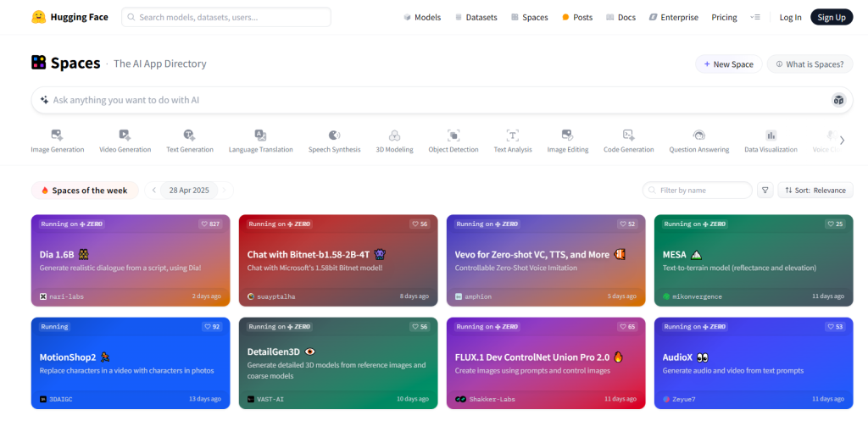Click the partially visible Voice Cloning category
The height and width of the screenshot is (426, 868).
828,141
